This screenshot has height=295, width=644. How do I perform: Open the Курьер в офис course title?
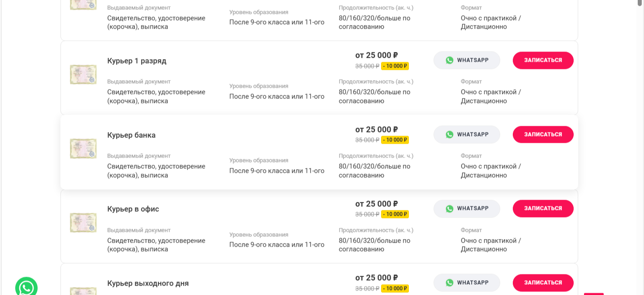click(133, 209)
